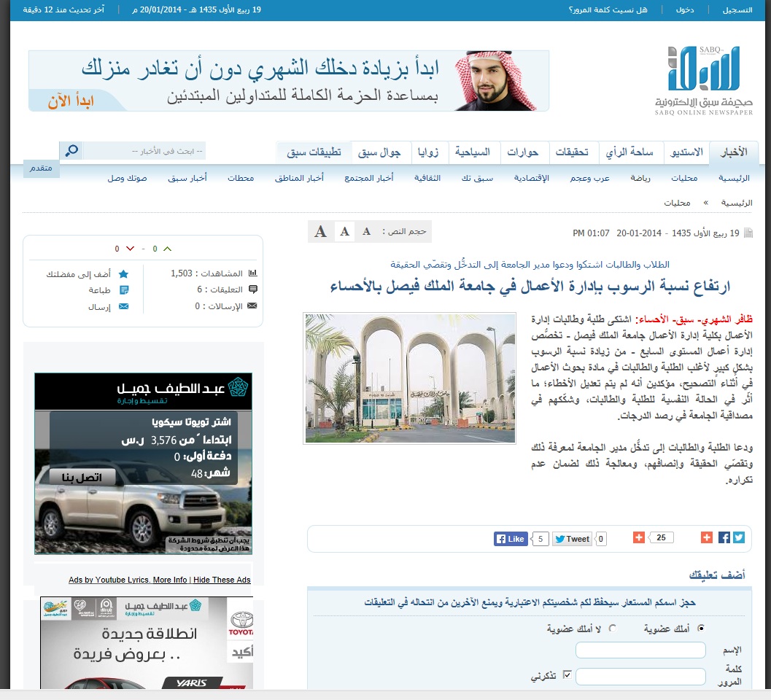
Task: Open the 'متقدم' advanced search expander
Action: pos(41,168)
